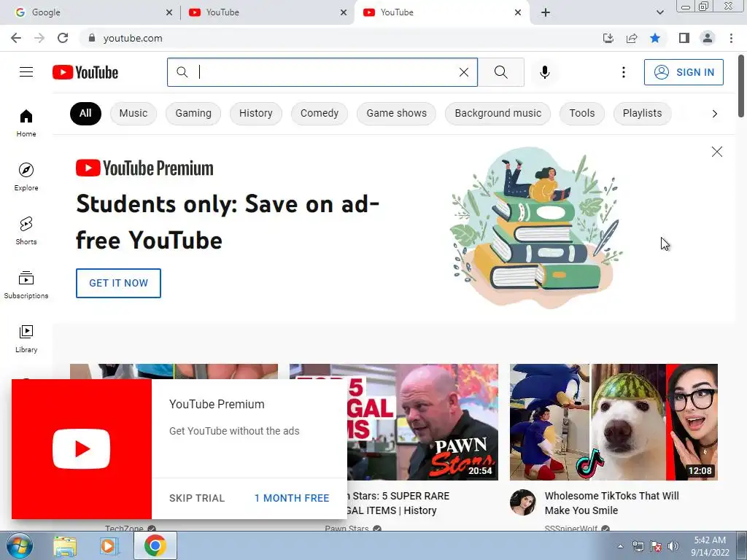The width and height of the screenshot is (747, 560).
Task: Select the Tools category chip
Action: [581, 113]
